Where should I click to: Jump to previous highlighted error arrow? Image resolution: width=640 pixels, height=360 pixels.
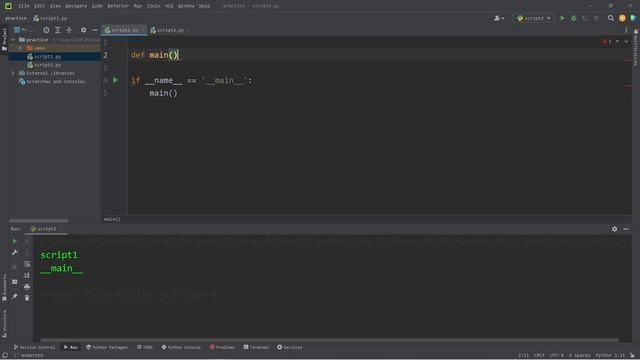[617, 42]
